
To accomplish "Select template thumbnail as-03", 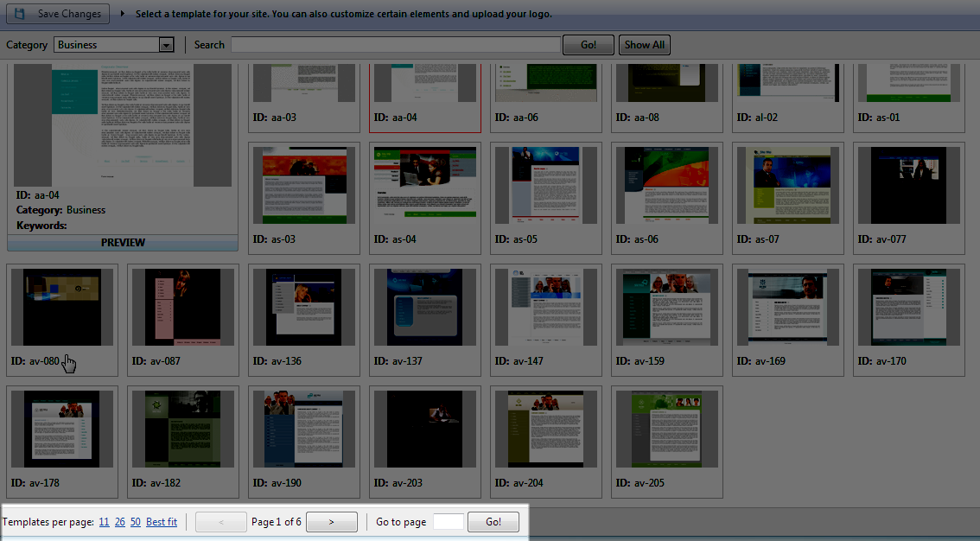I will (x=303, y=185).
